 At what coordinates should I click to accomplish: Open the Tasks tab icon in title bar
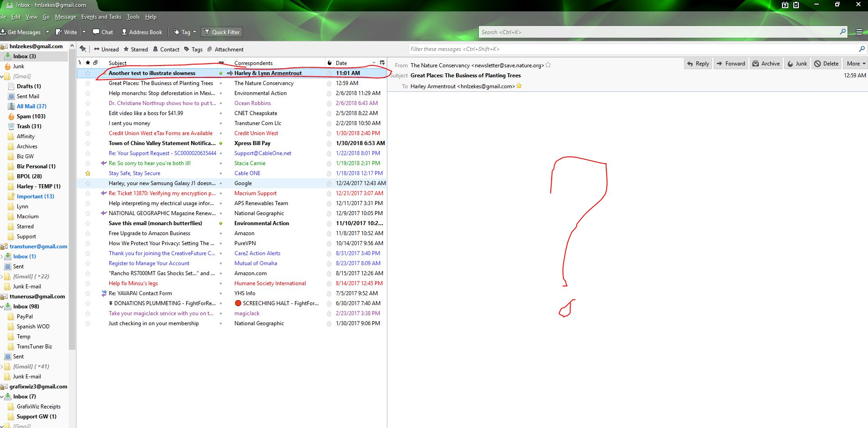coord(796,5)
